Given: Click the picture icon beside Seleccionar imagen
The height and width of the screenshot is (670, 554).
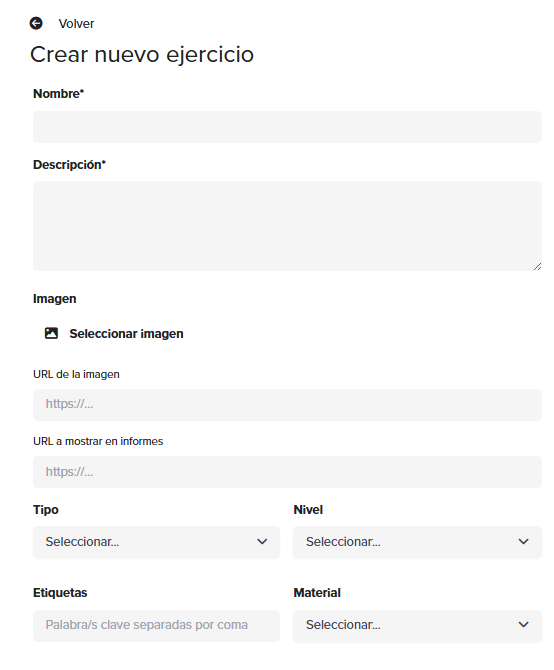Looking at the screenshot, I should point(51,333).
